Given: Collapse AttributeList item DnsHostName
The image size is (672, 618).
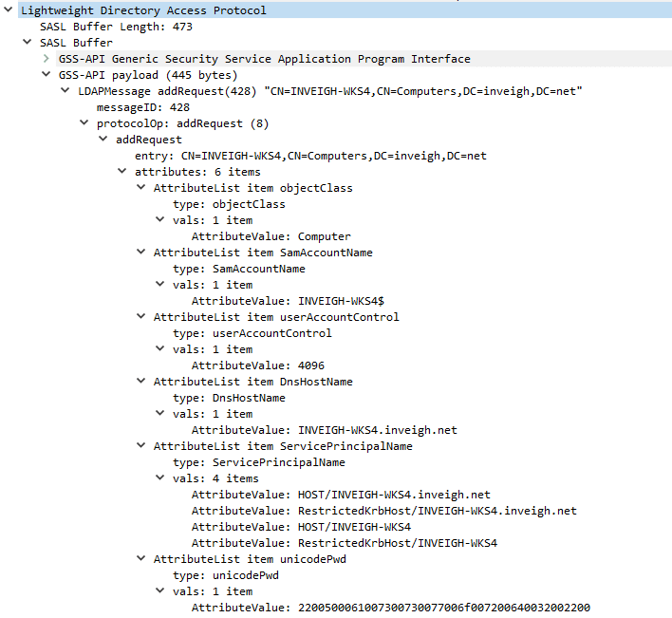Looking at the screenshot, I should tap(141, 381).
